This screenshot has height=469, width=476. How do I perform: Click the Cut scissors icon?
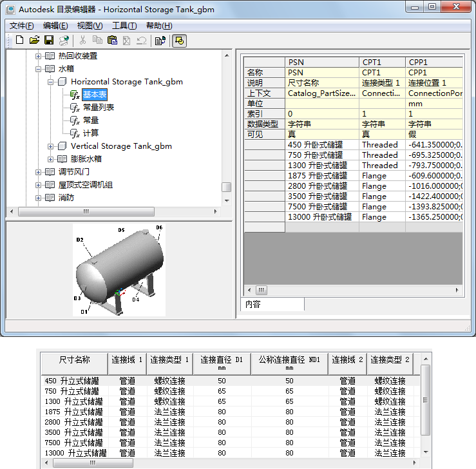click(82, 40)
